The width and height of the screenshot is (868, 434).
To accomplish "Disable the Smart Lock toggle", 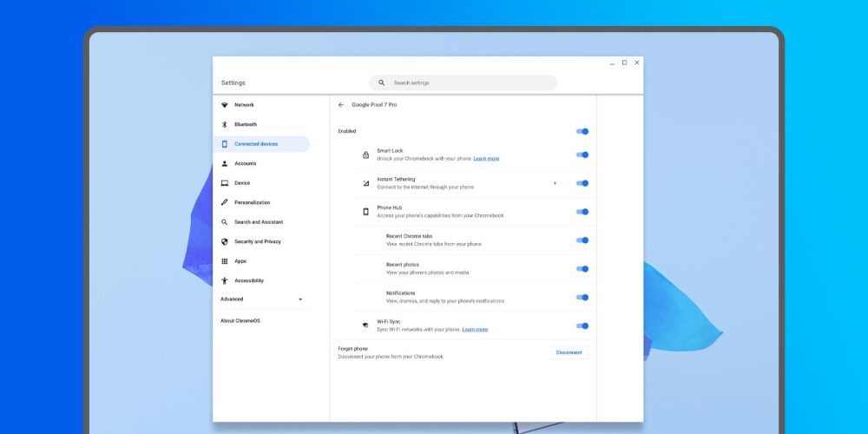I will click(582, 155).
